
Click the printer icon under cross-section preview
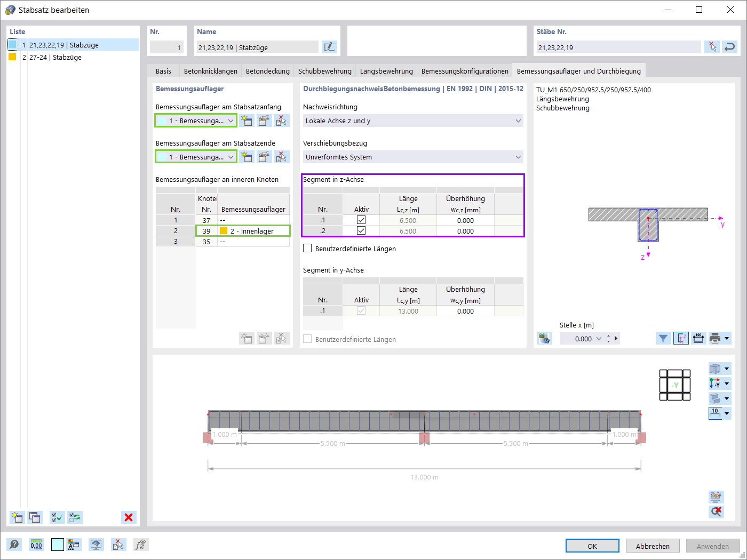point(716,338)
